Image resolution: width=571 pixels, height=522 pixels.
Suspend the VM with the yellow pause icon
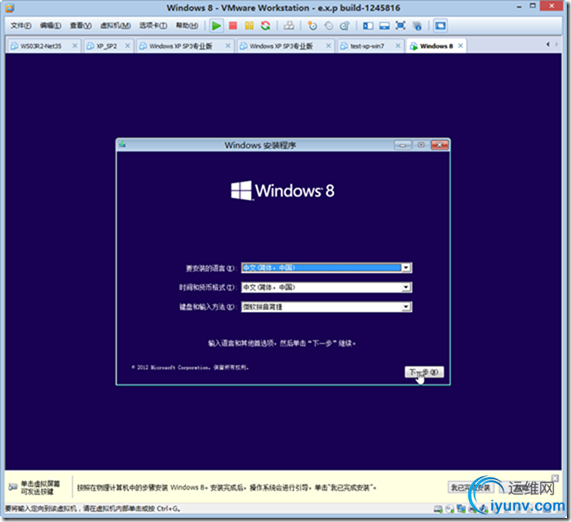point(249,25)
